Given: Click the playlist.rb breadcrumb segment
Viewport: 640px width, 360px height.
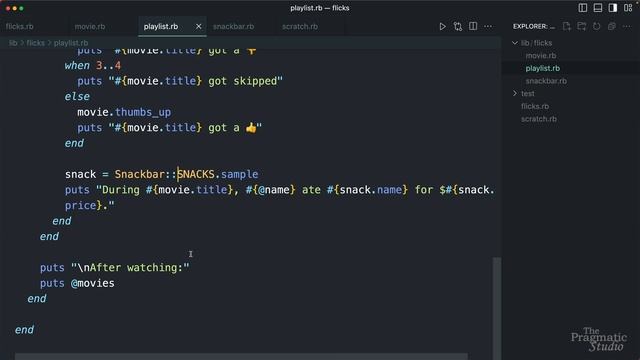Looking at the screenshot, I should point(71,43).
